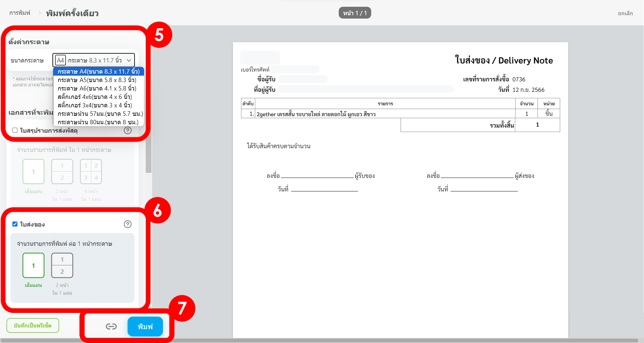Choose สติ๊กเกอร์ 4x6 size option
This screenshot has height=343, width=644.
coord(95,97)
